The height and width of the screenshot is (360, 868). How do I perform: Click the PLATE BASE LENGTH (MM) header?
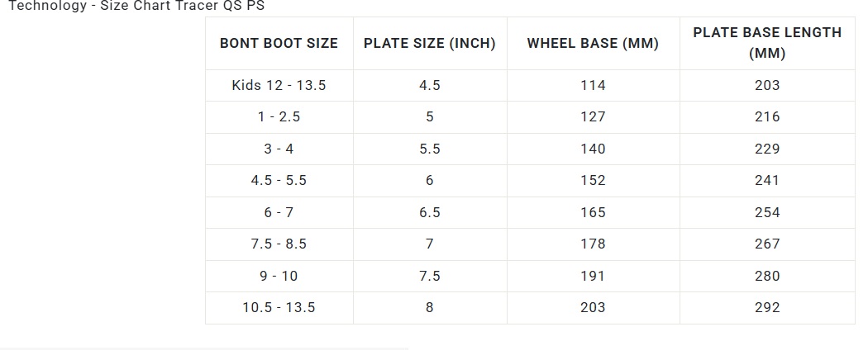tap(766, 43)
